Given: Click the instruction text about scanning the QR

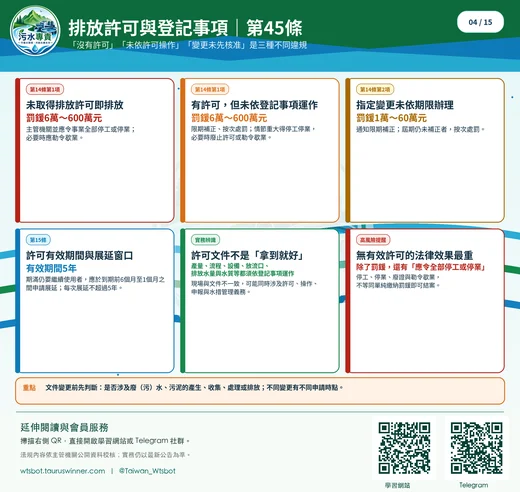Looking at the screenshot, I should [x=105, y=441].
